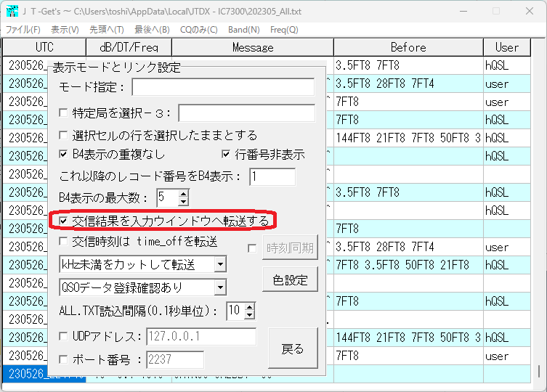Decrease ALL.TXT読込間隔 with down arrow

[249, 315]
